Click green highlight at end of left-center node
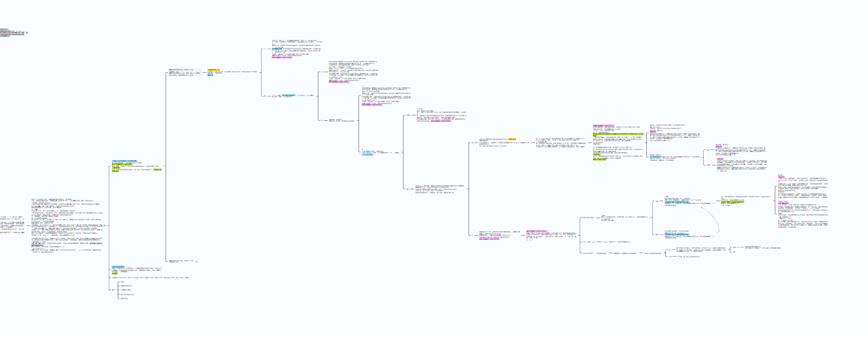Viewport: 868px width, 337px height. [x=157, y=170]
